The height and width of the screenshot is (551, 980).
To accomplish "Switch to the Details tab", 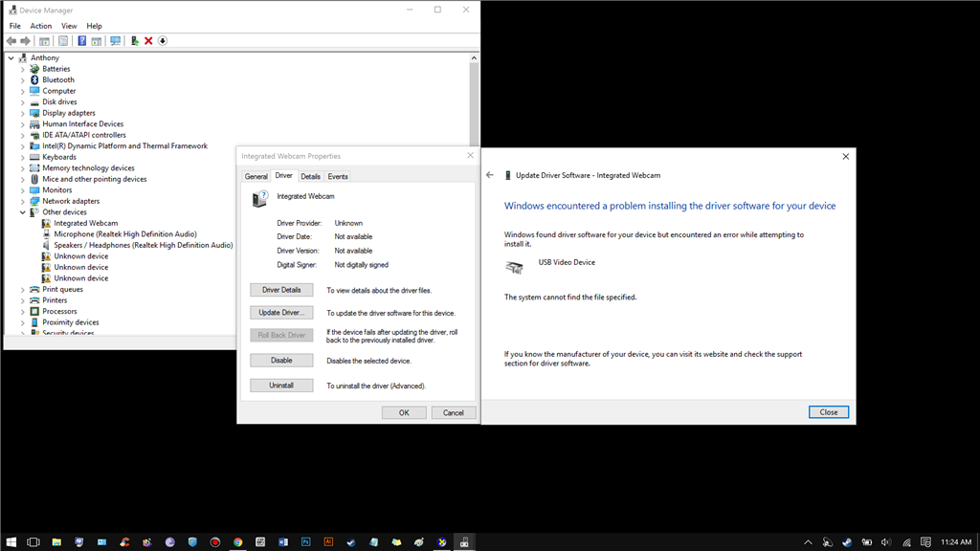I will (x=310, y=177).
